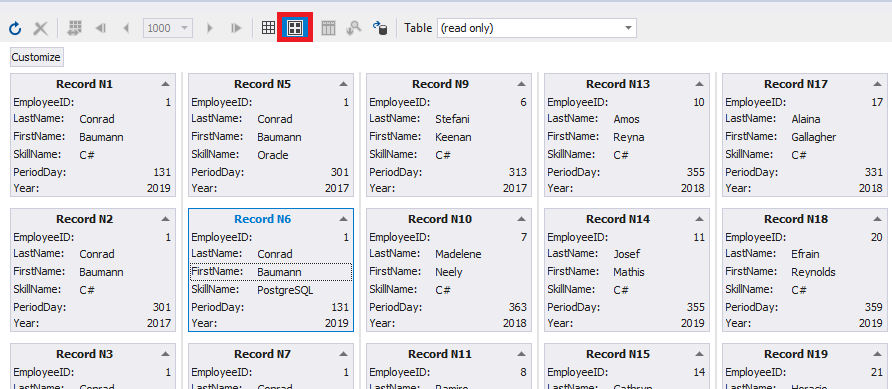The height and width of the screenshot is (389, 892).
Task: Collapse the Record N14 card
Action: [700, 219]
